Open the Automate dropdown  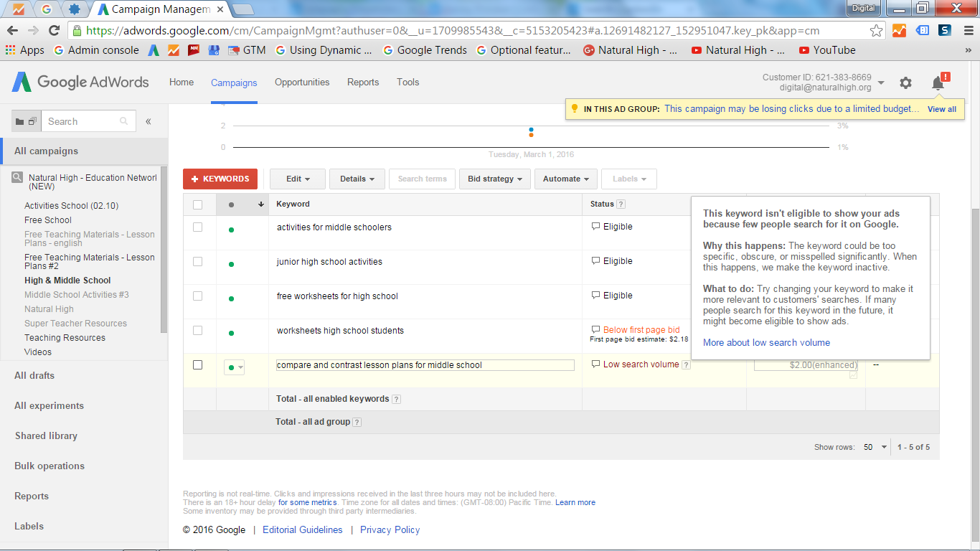pyautogui.click(x=566, y=179)
